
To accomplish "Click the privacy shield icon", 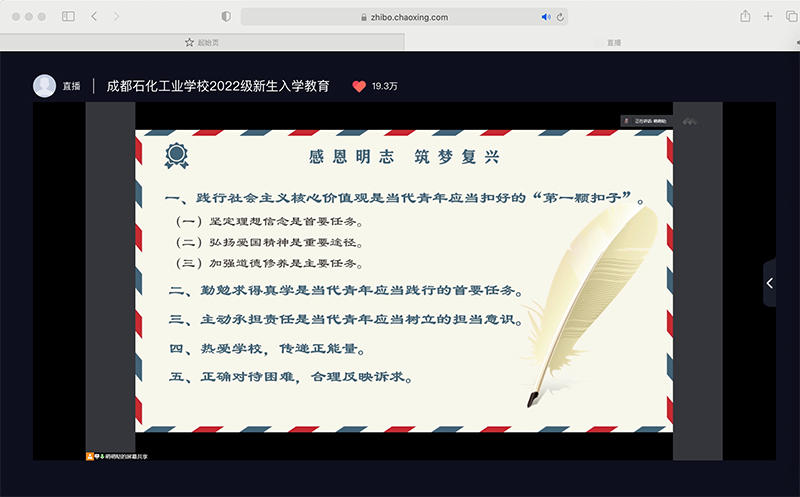I will pos(225,17).
